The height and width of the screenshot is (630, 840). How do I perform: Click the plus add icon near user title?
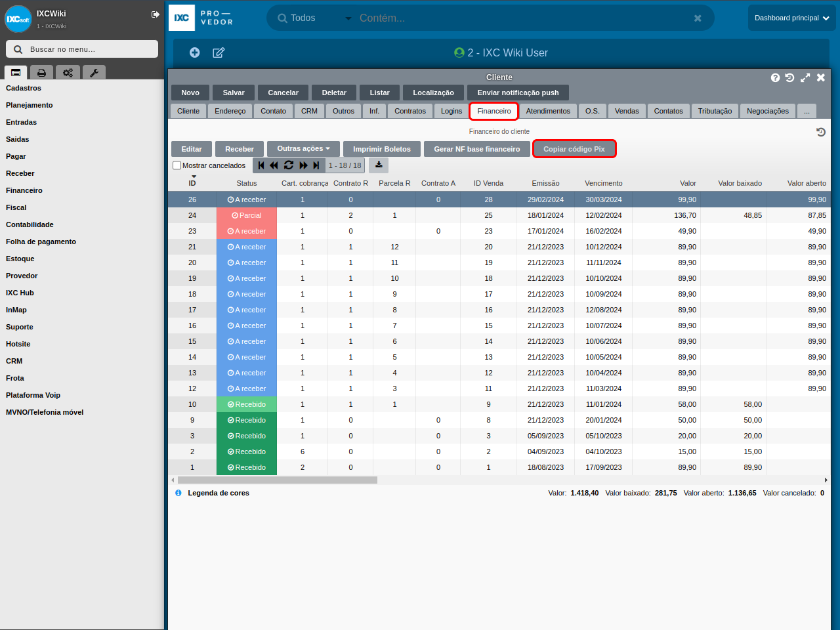pos(195,52)
